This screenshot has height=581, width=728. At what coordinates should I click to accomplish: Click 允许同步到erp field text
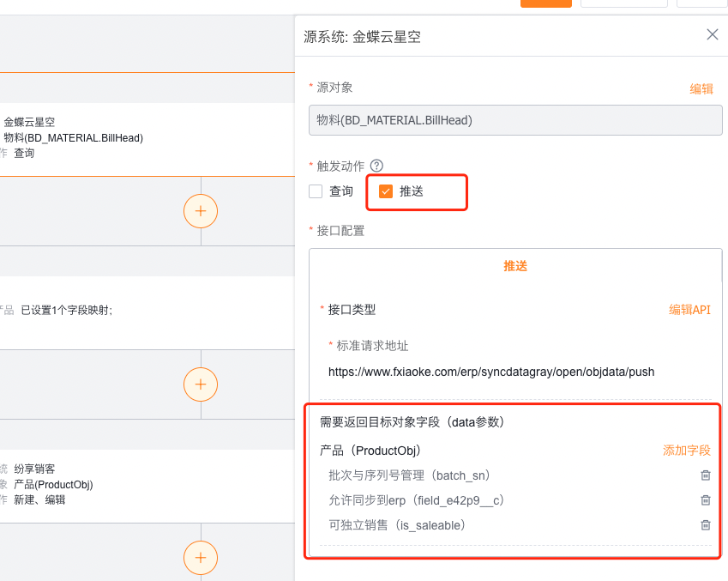[417, 500]
